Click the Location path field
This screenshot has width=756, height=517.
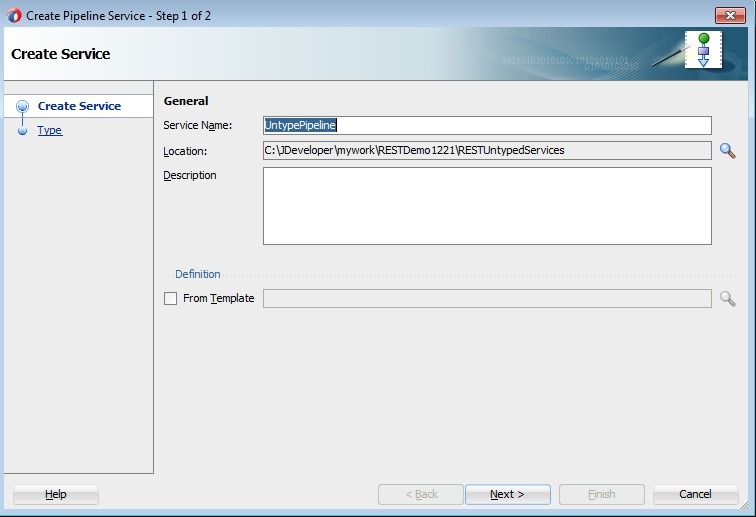pos(487,151)
